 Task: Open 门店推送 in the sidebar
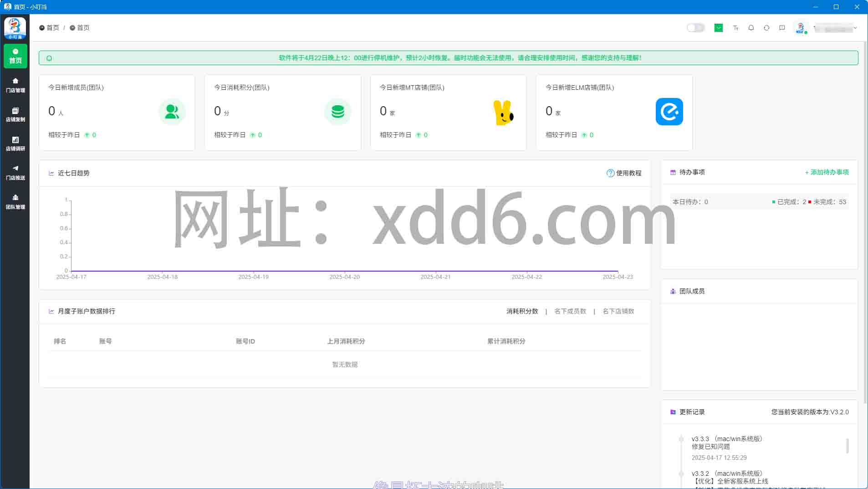[x=15, y=173]
